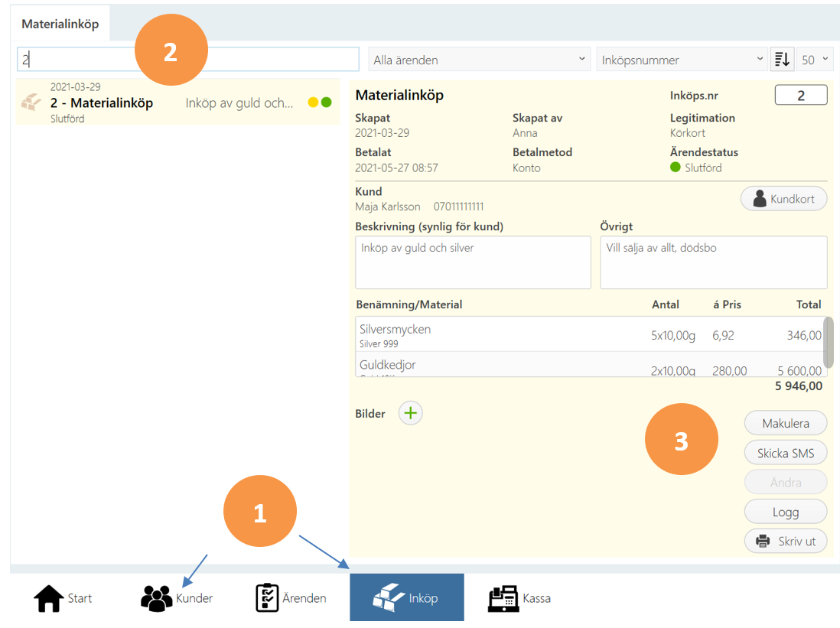The height and width of the screenshot is (628, 840).
Task: Select the Silversmycken item row
Action: (x=589, y=334)
